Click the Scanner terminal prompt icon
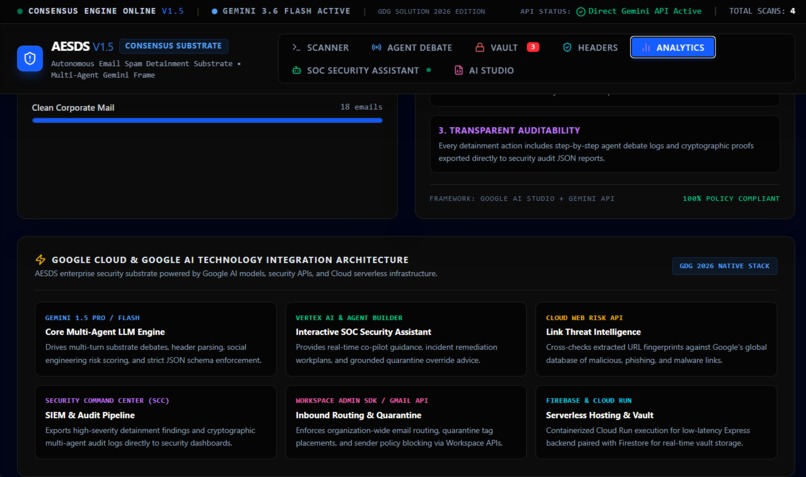The image size is (806, 477). 296,47
